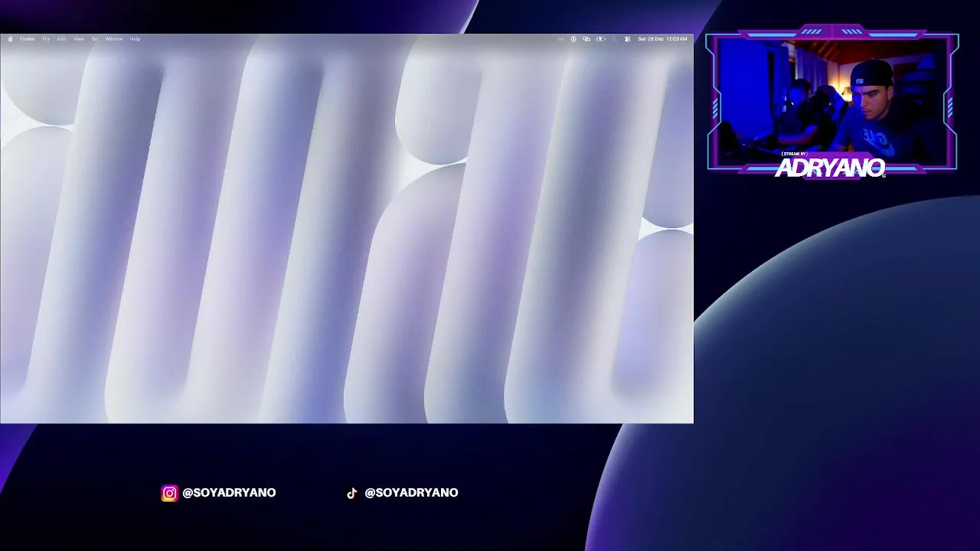Open the Apple menu
980x551 pixels.
[10, 39]
